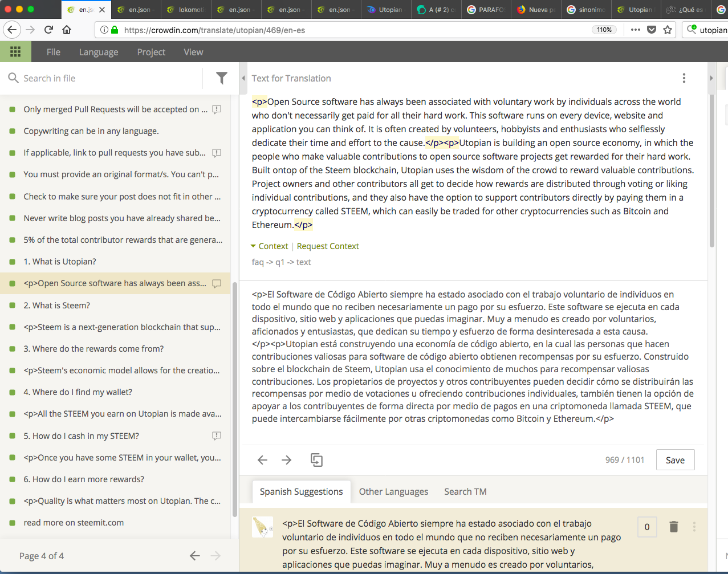Copy source text into translation field

coord(316,460)
